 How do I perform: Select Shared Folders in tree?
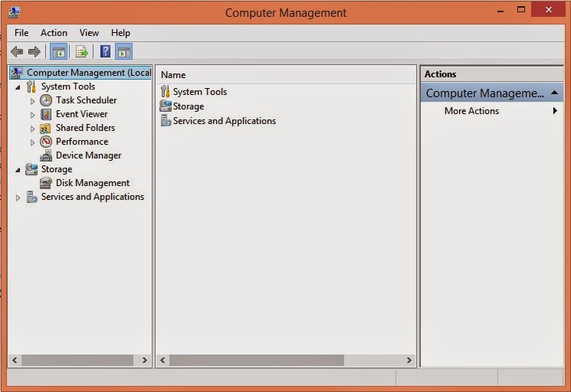[85, 128]
